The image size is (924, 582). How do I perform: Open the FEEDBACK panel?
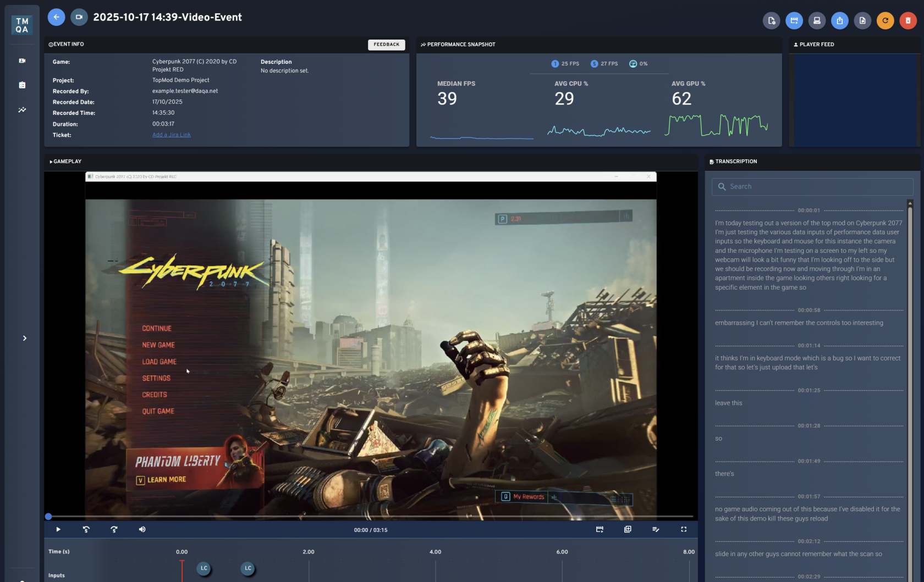coord(387,45)
